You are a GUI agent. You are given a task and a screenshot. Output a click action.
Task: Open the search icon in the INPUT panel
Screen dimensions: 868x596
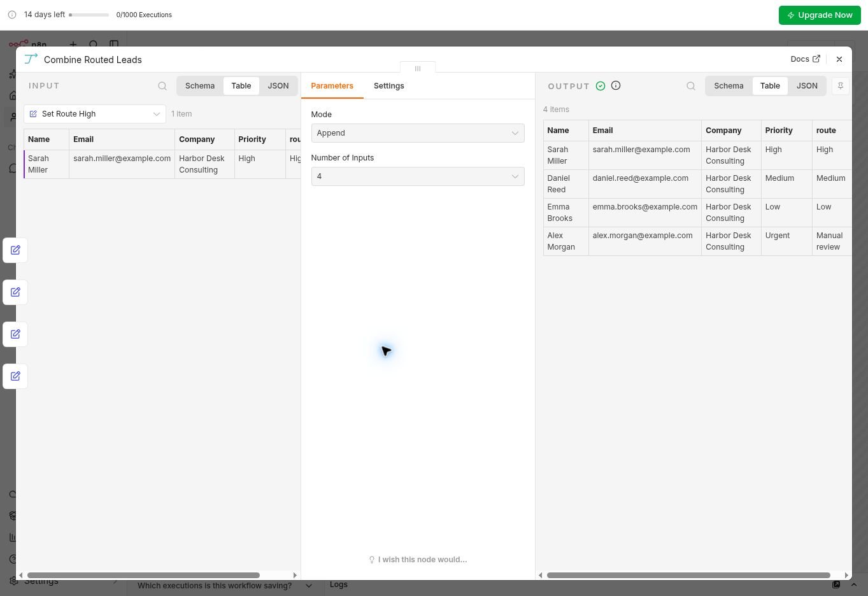[x=162, y=86]
